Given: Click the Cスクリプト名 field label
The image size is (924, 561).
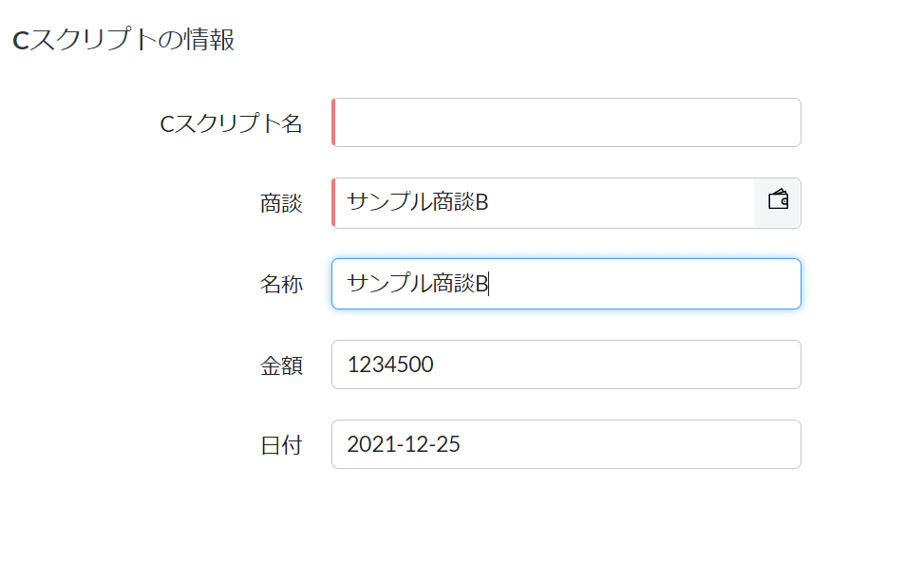Looking at the screenshot, I should pyautogui.click(x=231, y=123).
